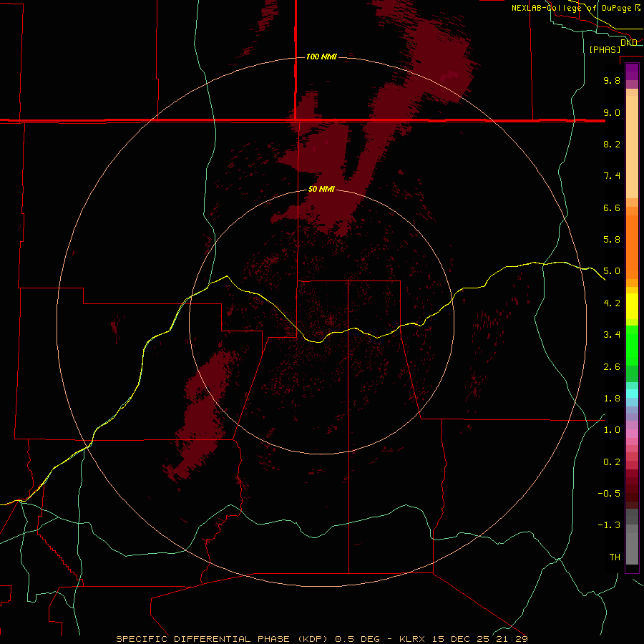Click the 8.2 scale value
The image size is (644, 644).
pos(612,144)
